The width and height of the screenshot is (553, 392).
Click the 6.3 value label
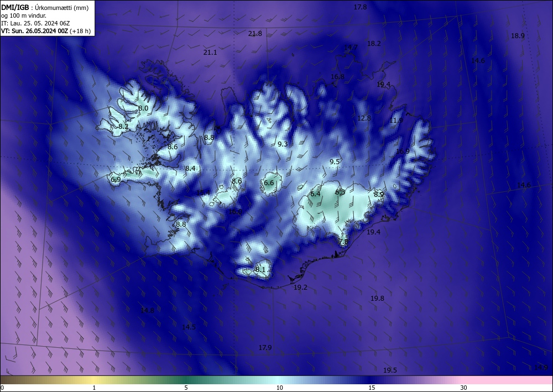[340, 192]
